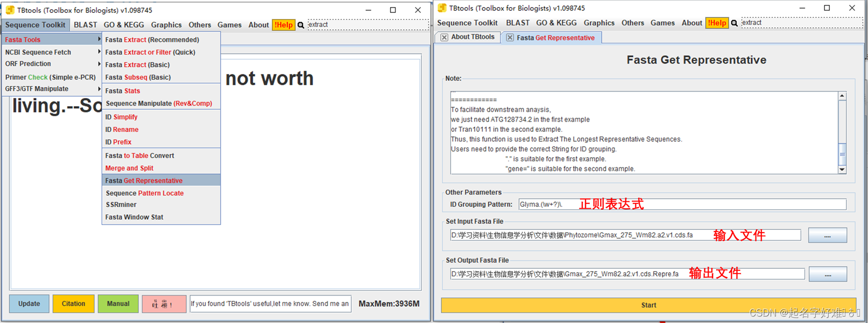
Task: Open About menu in left window
Action: [x=259, y=25]
